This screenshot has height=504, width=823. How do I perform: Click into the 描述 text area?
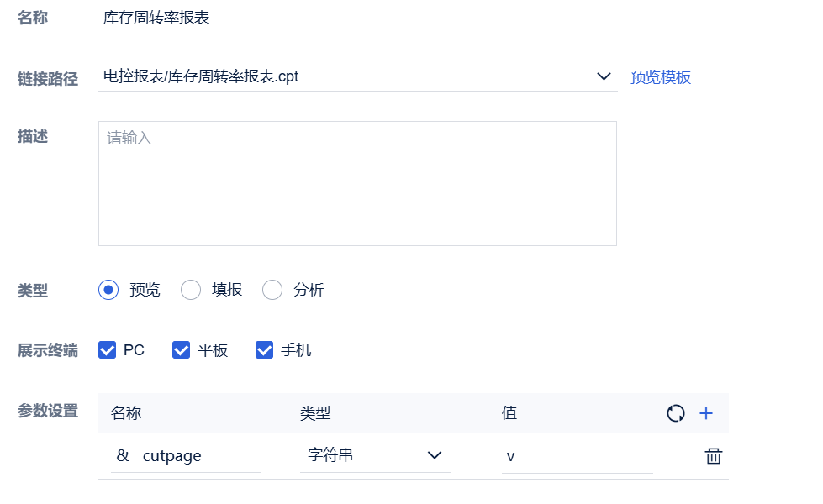click(x=357, y=184)
